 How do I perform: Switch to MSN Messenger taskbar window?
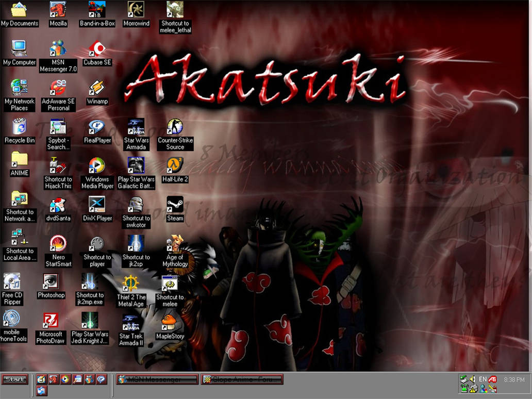tap(157, 379)
